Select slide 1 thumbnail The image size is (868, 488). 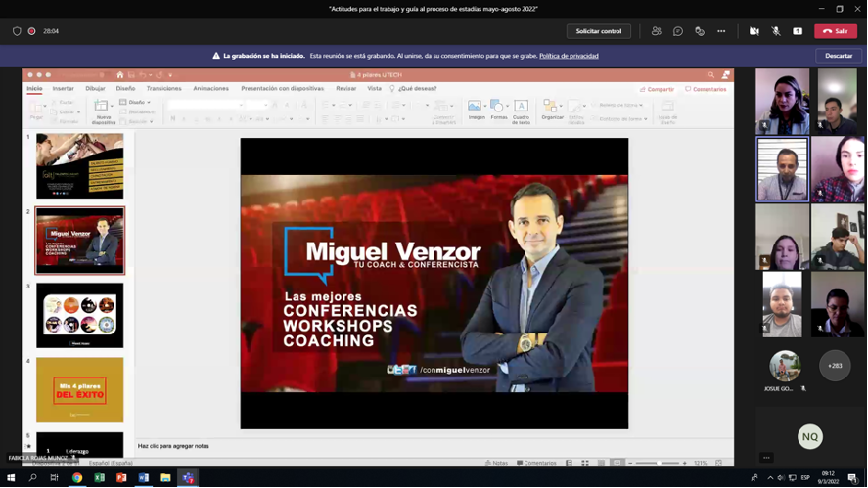80,166
